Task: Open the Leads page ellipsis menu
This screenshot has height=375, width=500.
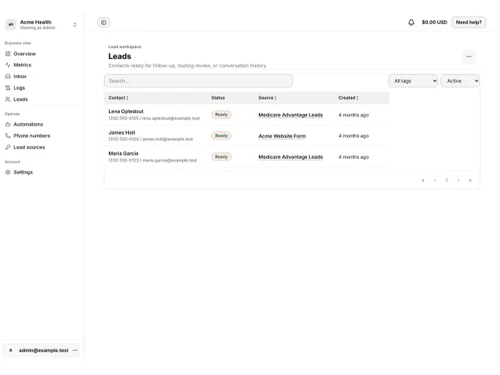Action: pos(469,56)
